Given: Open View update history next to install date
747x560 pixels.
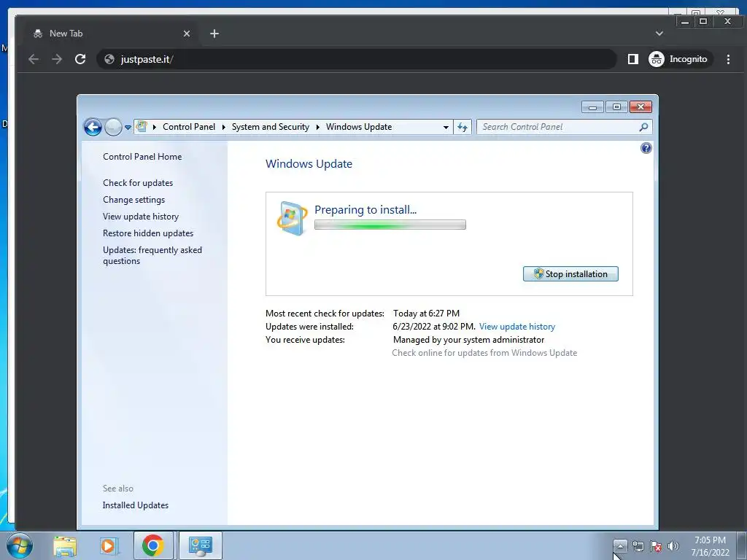Looking at the screenshot, I should (x=517, y=327).
